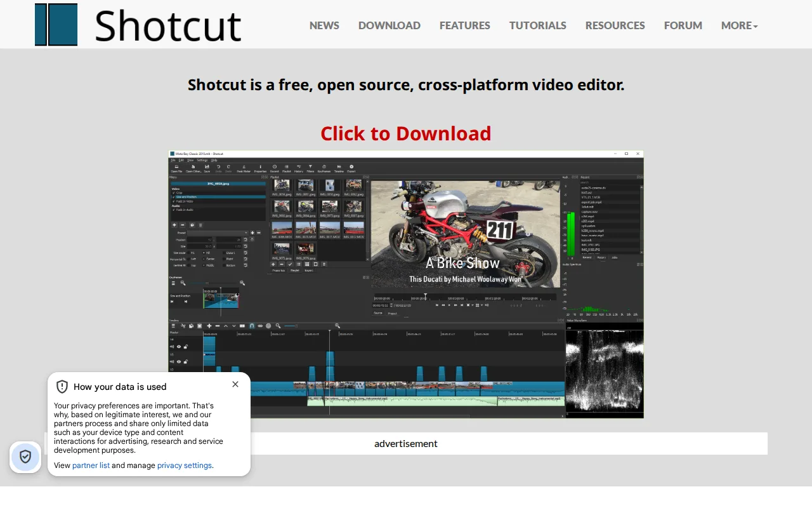Screen dimensions: 812x508
Task: Click the 'Shotcut is a free, open source' headline
Action: pos(406,84)
